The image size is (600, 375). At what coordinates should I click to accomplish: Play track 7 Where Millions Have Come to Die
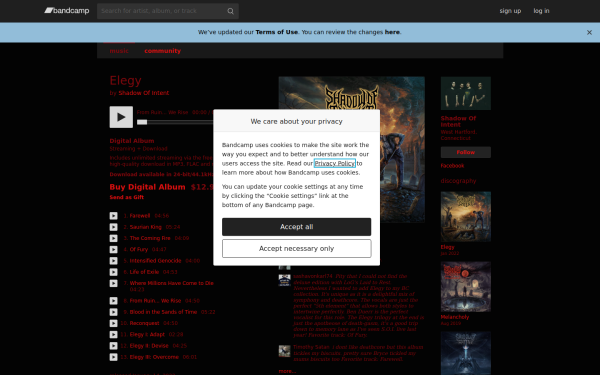(114, 283)
